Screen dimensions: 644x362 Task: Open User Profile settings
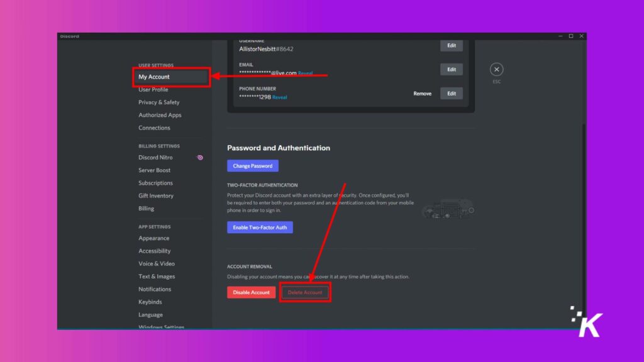153,90
